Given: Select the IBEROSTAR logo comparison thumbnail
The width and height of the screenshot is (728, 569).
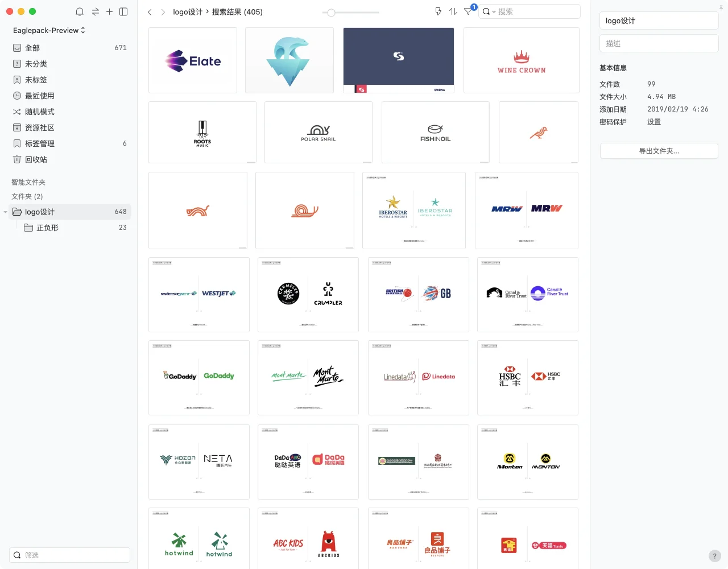Looking at the screenshot, I should coord(414,211).
